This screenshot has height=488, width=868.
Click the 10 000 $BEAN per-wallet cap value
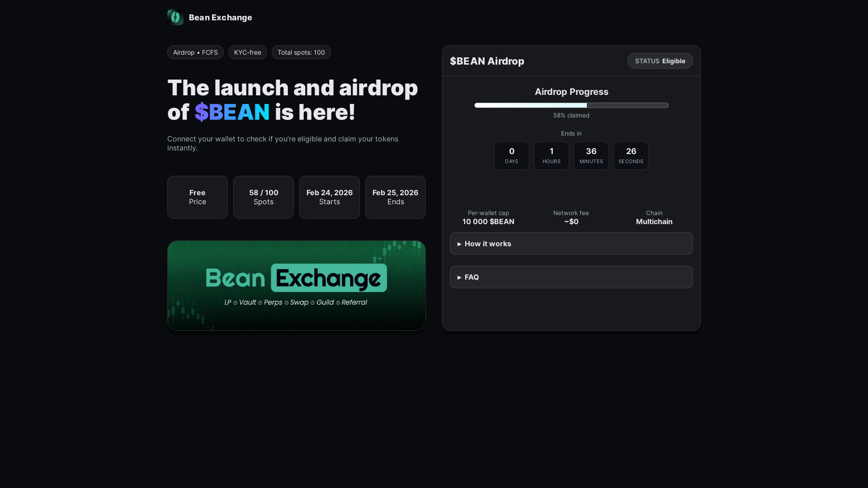(488, 221)
